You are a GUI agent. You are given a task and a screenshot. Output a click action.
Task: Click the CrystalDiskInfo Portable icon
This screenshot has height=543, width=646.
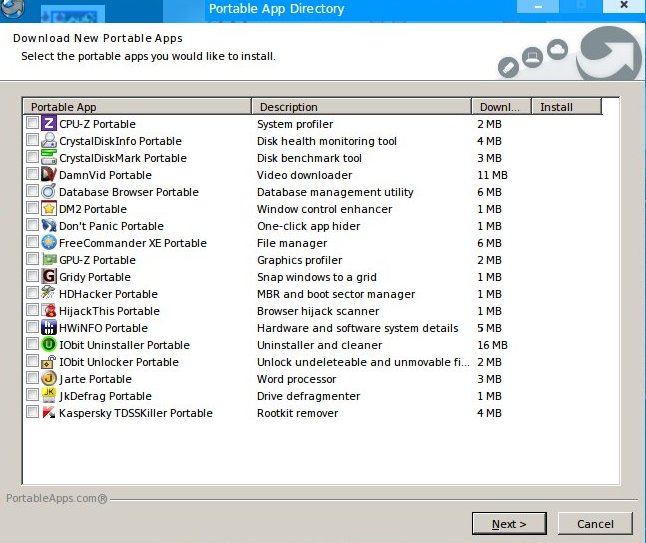pyautogui.click(x=49, y=140)
